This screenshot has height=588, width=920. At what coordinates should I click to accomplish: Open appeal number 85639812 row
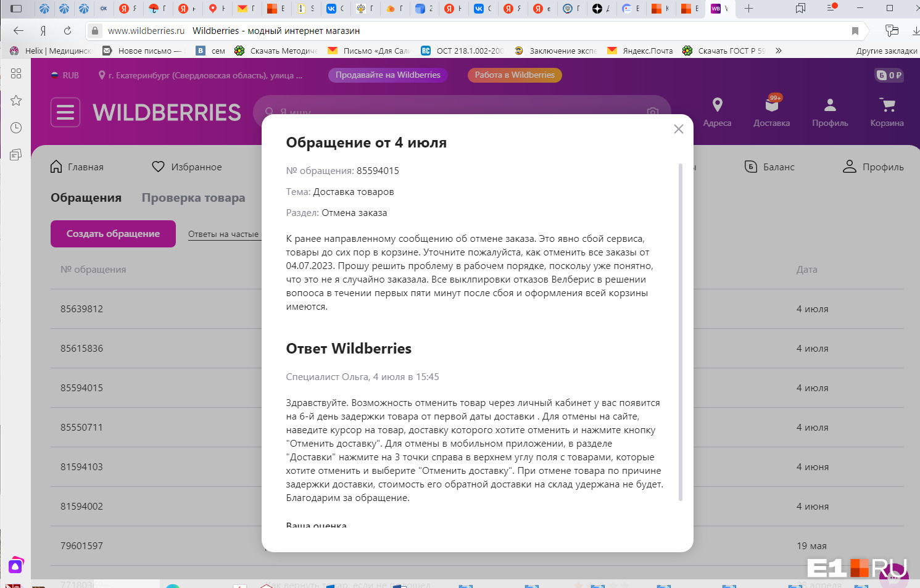click(x=81, y=308)
